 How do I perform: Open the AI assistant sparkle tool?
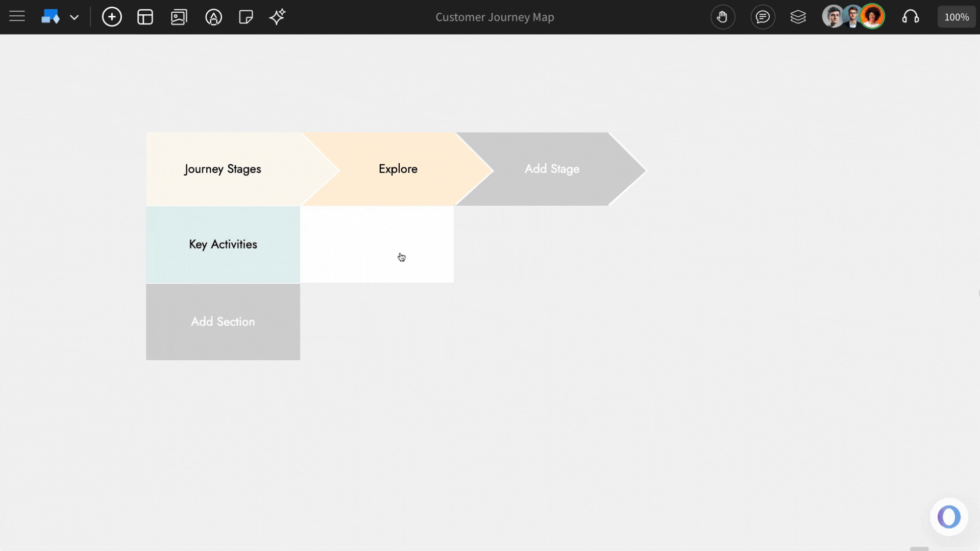[277, 17]
